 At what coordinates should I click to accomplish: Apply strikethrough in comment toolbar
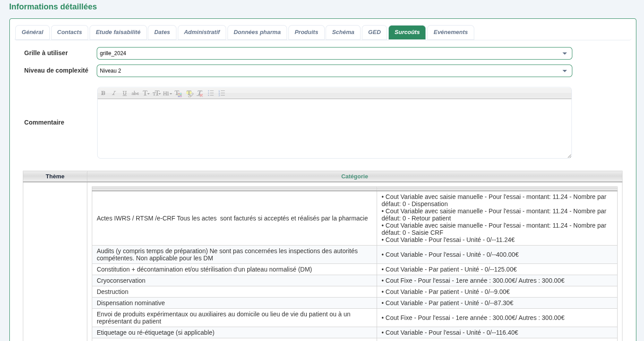point(135,93)
